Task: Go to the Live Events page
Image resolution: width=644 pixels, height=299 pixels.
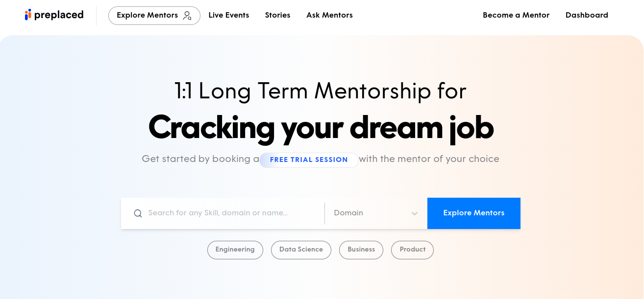Action: [x=229, y=15]
